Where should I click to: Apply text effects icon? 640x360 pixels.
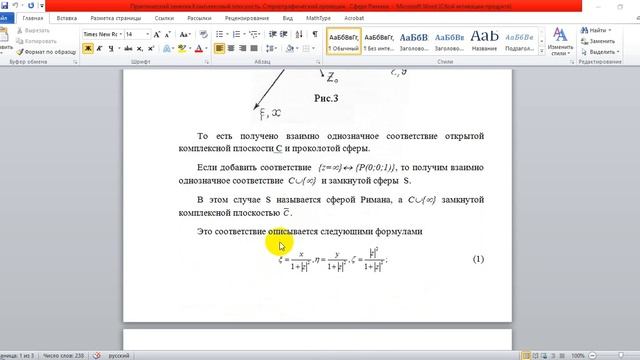[167, 49]
